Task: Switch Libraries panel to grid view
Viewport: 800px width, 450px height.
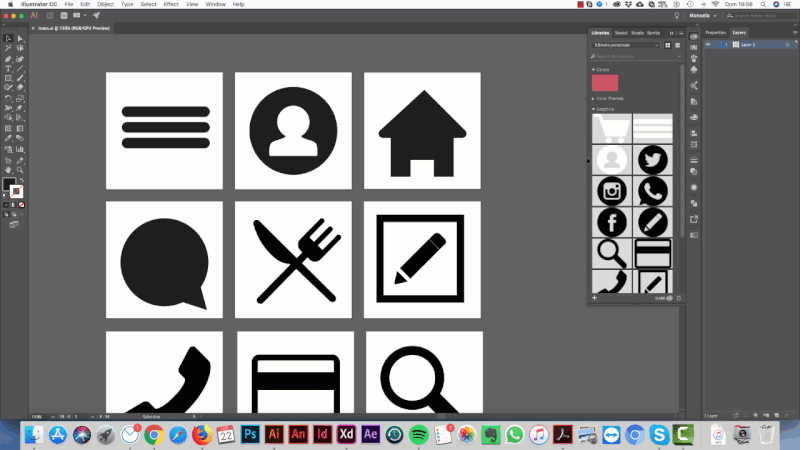Action: (668, 45)
